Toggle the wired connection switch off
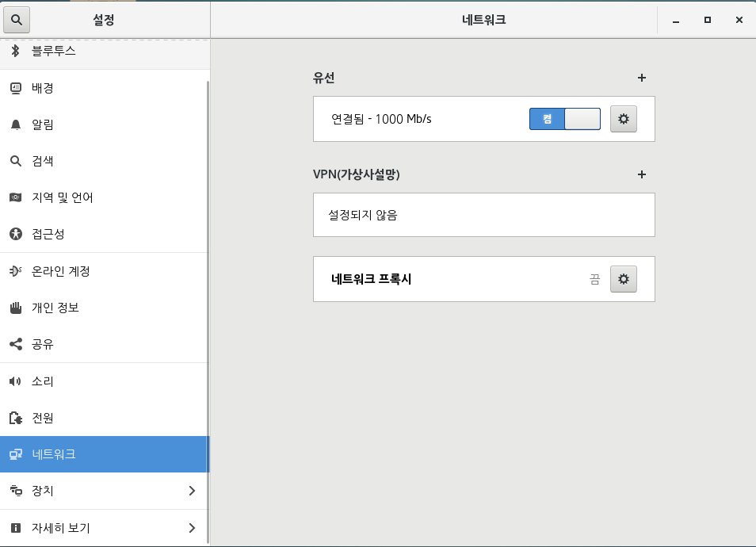756x547 pixels. pos(564,119)
